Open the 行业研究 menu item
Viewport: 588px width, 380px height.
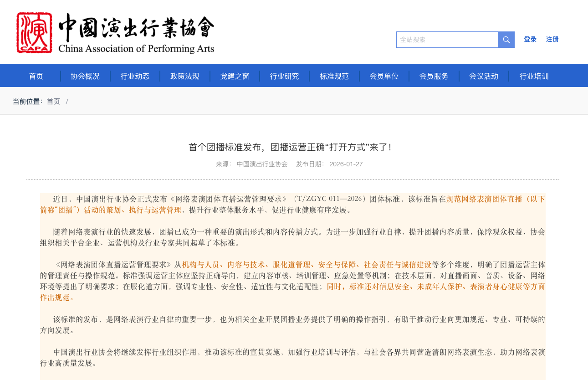[284, 76]
